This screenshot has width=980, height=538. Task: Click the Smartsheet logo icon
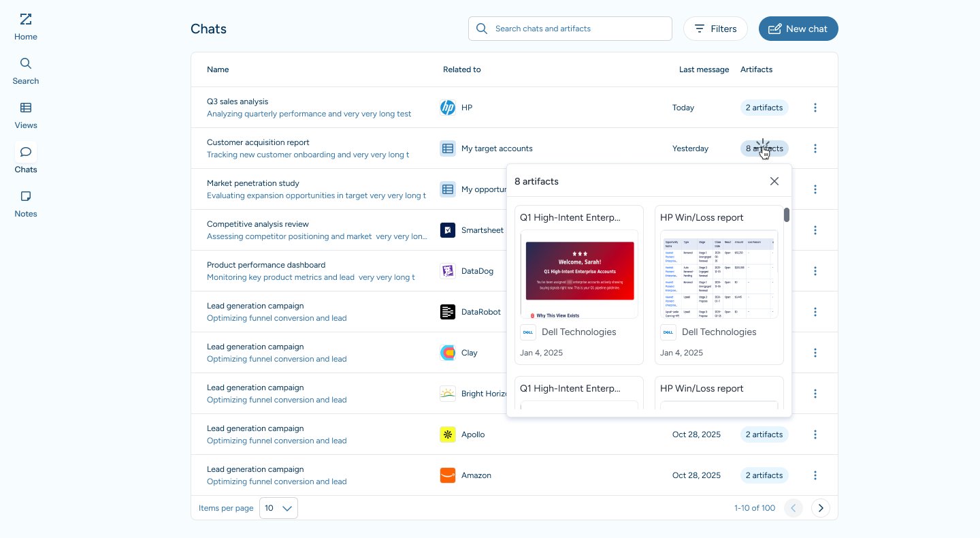[x=448, y=230]
